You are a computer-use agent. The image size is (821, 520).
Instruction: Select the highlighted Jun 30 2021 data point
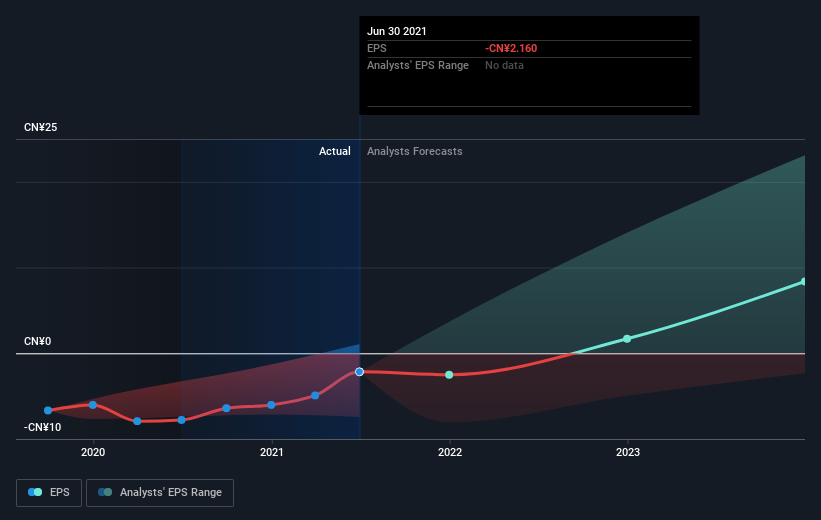coord(359,372)
